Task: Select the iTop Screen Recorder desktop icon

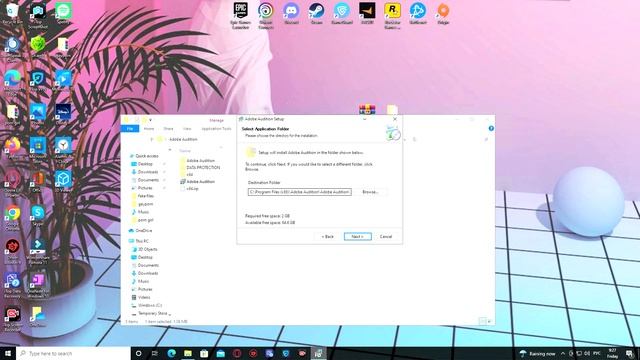Action: pyautogui.click(x=12, y=319)
